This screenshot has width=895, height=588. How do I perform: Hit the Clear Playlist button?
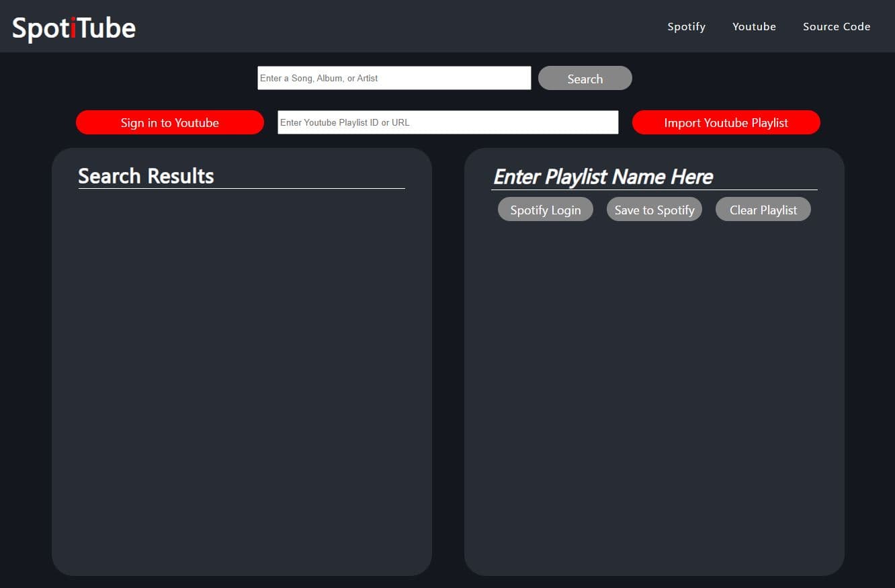pos(763,210)
